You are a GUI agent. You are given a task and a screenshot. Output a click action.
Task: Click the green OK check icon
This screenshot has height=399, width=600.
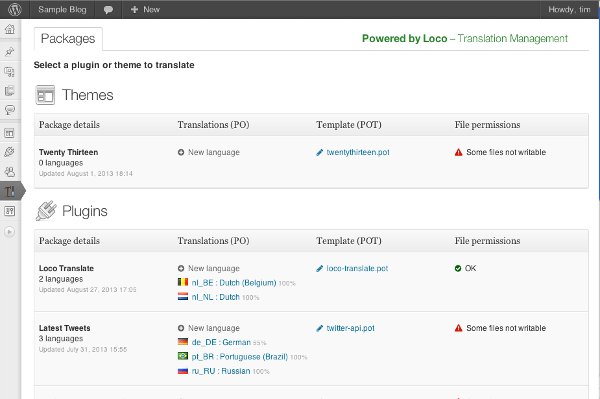[458, 269]
